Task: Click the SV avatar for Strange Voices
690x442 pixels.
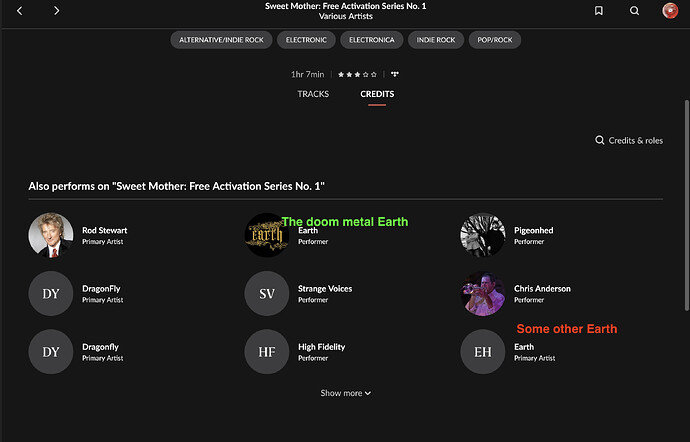Action: point(267,293)
